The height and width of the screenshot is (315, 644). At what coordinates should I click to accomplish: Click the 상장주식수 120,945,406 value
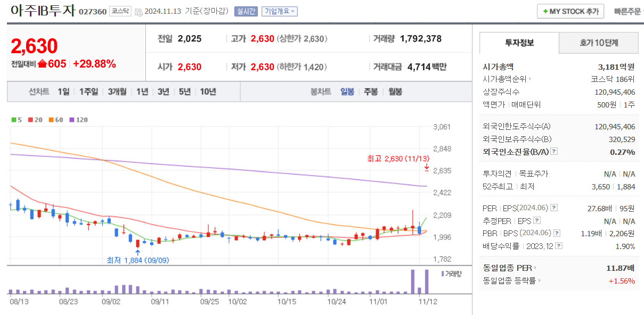(x=615, y=92)
